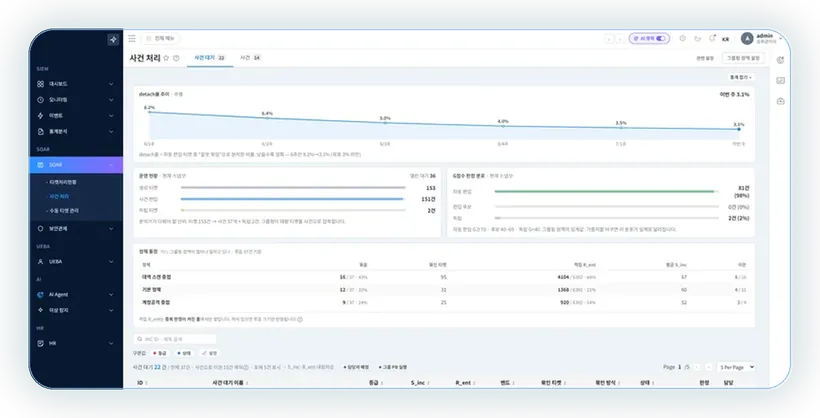Expand the HR menu chevron

[x=111, y=343]
